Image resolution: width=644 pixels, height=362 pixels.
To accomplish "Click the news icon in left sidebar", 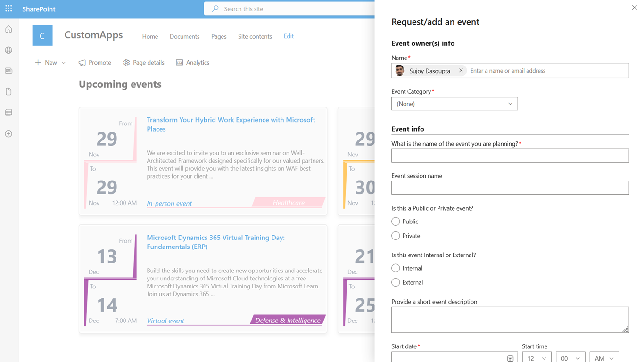I will pos(8,71).
